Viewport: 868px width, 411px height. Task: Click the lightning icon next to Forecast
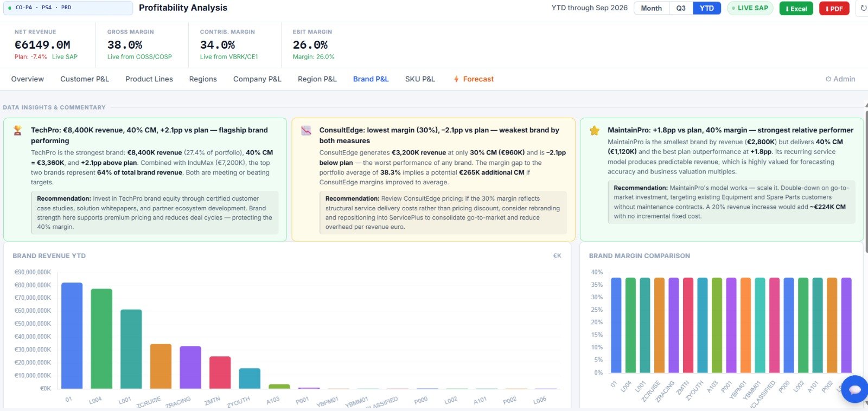pos(456,79)
